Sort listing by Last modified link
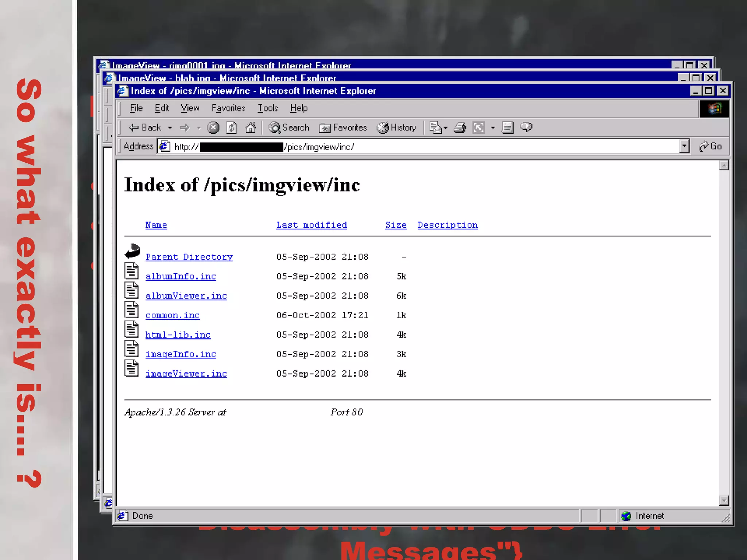 [x=311, y=225]
